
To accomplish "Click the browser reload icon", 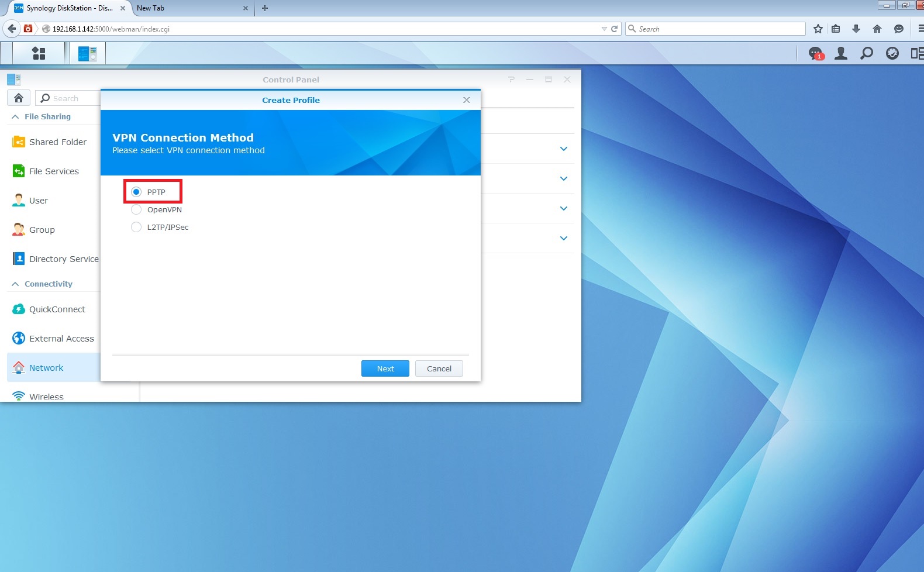I will pyautogui.click(x=615, y=29).
